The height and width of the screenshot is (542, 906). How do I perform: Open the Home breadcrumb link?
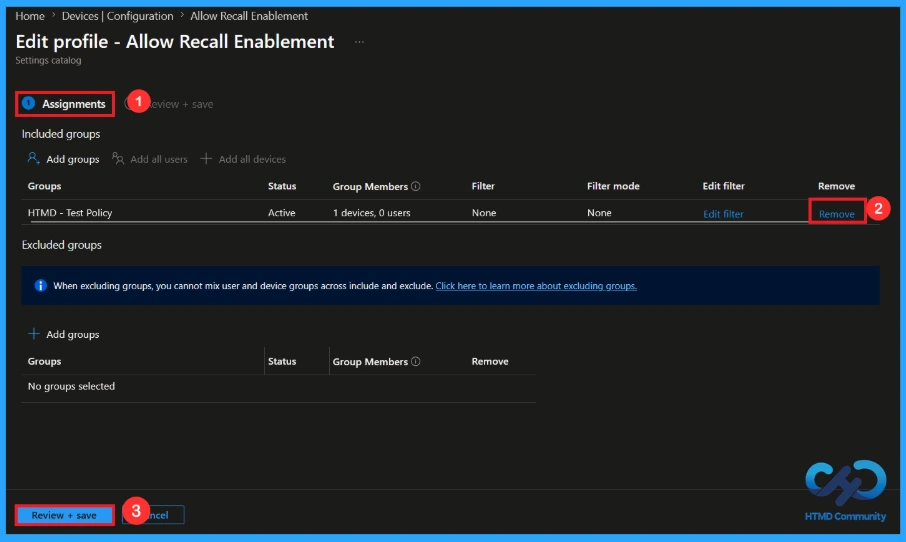[29, 16]
